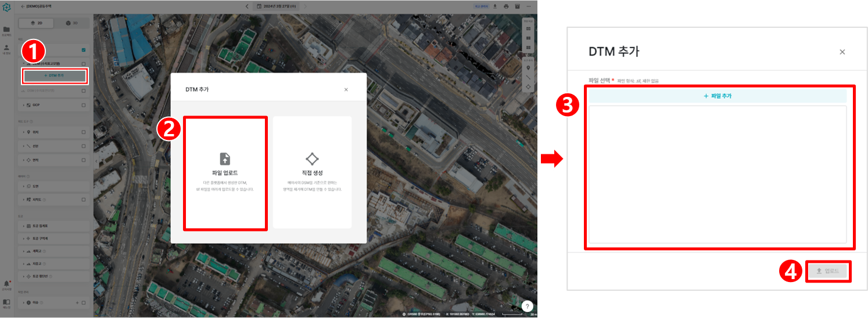The height and width of the screenshot is (318, 868).
Task: Toggle the GCP layer checkbox
Action: point(84,106)
